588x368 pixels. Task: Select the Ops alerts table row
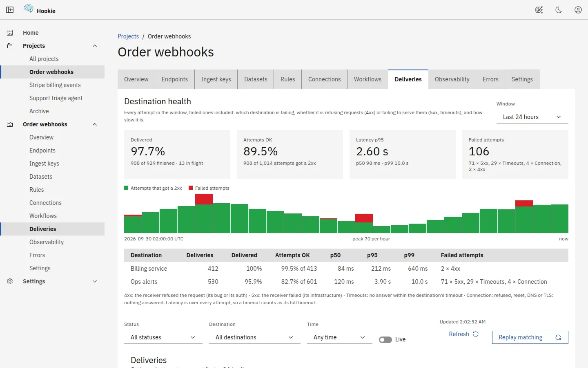point(346,282)
